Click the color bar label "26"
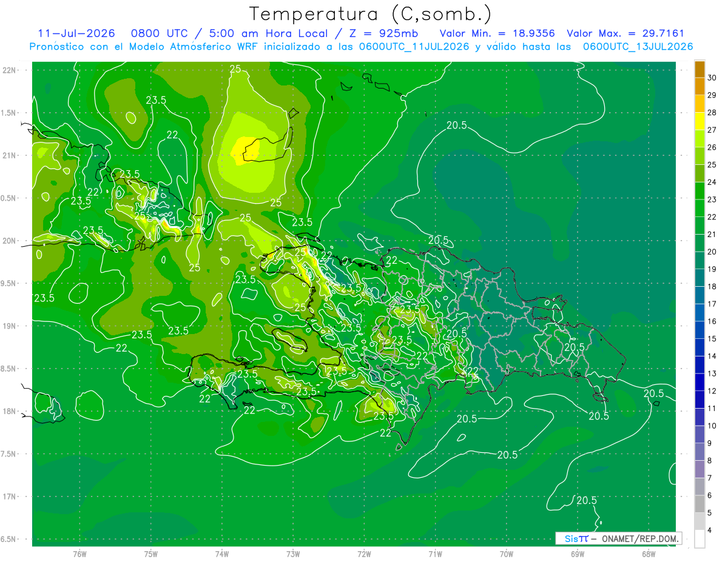 (x=712, y=147)
